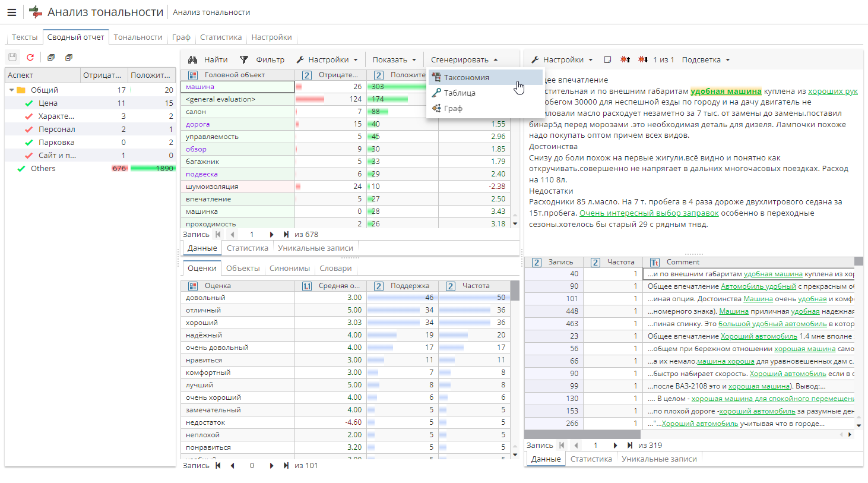
Task: Collapse the Общий tree node arrow
Action: (x=11, y=90)
